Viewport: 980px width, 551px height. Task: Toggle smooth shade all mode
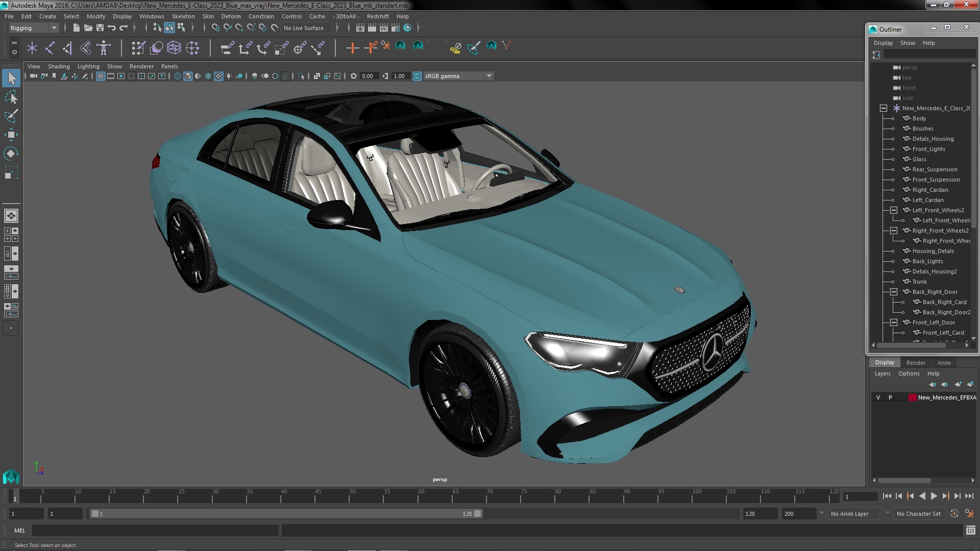pos(188,76)
